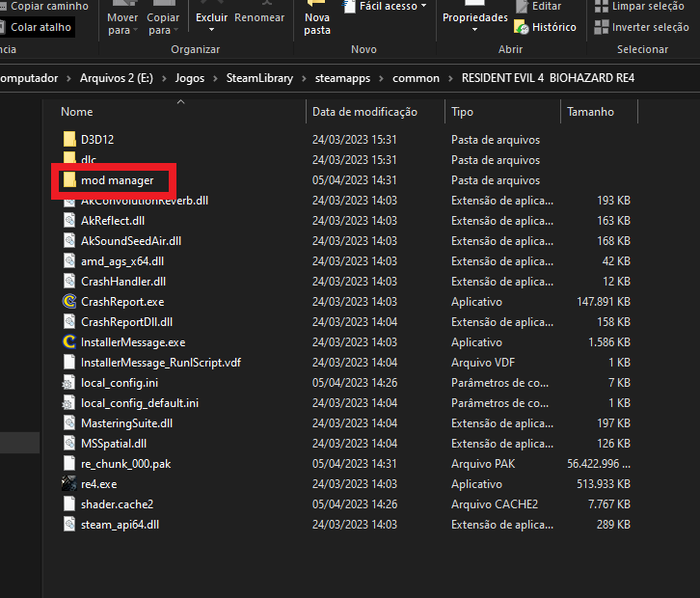Viewport: 700px width, 598px height.
Task: Sort by the Tipo column header
Action: pyautogui.click(x=462, y=112)
